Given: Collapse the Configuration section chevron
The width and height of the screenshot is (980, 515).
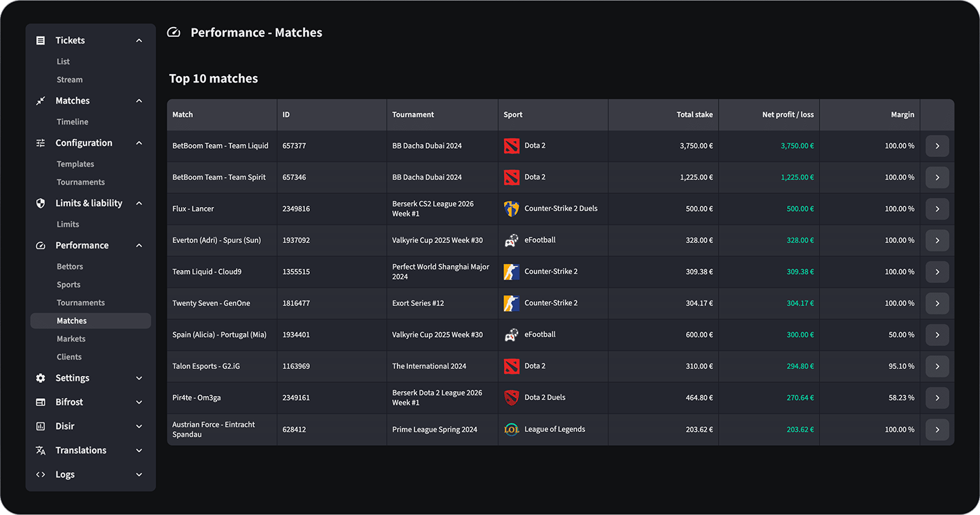Looking at the screenshot, I should tap(139, 143).
